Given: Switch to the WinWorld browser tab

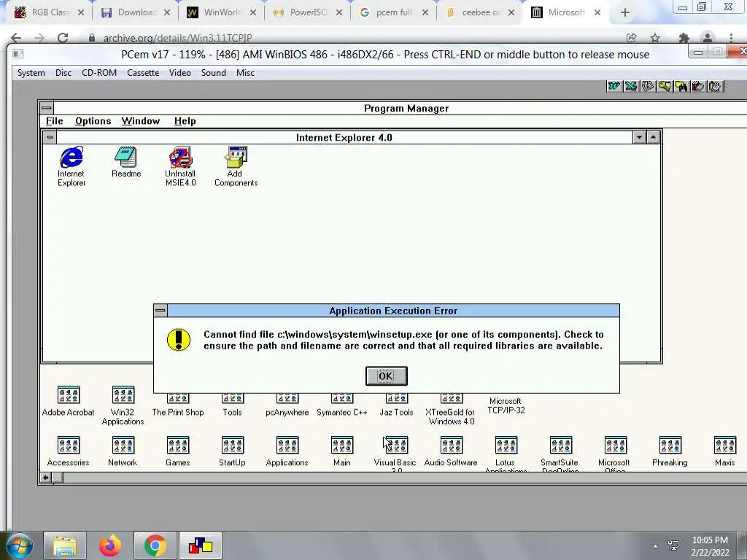Looking at the screenshot, I should tap(222, 12).
